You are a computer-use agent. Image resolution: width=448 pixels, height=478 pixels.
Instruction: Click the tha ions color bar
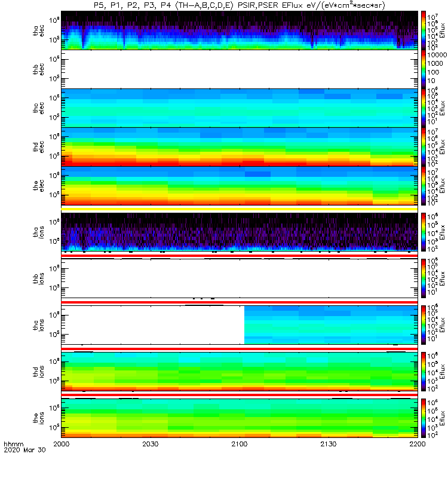[x=424, y=232]
